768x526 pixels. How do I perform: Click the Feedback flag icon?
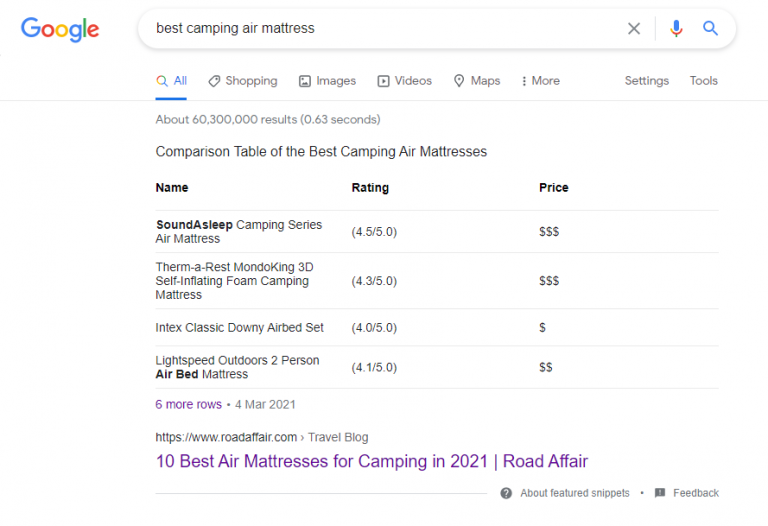[x=660, y=493]
